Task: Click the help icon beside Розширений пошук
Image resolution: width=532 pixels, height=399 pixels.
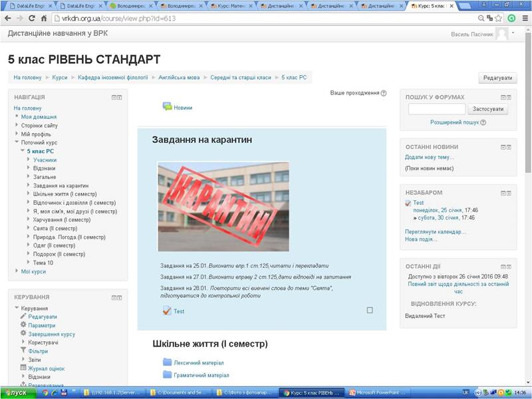Action: (483, 122)
